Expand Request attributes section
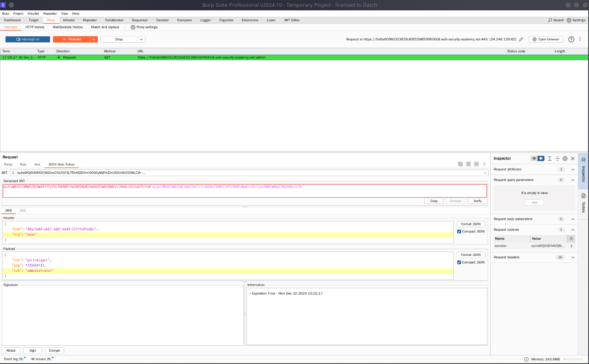 573,169
